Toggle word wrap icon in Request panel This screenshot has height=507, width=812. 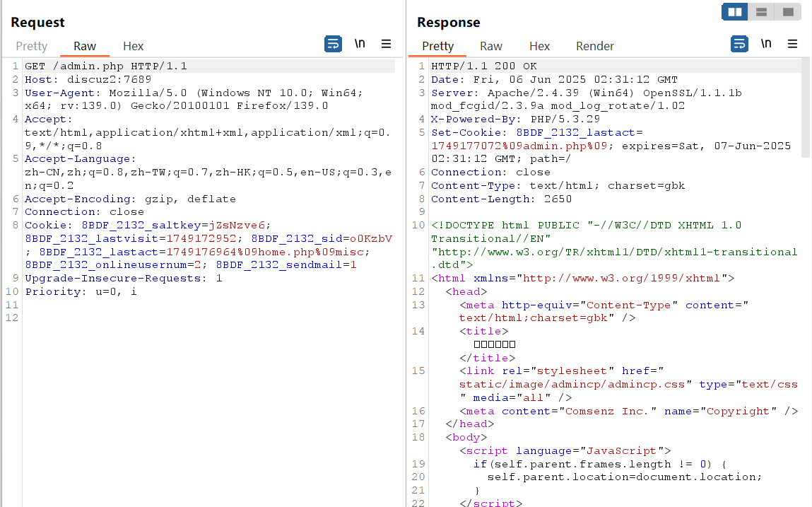click(x=333, y=44)
